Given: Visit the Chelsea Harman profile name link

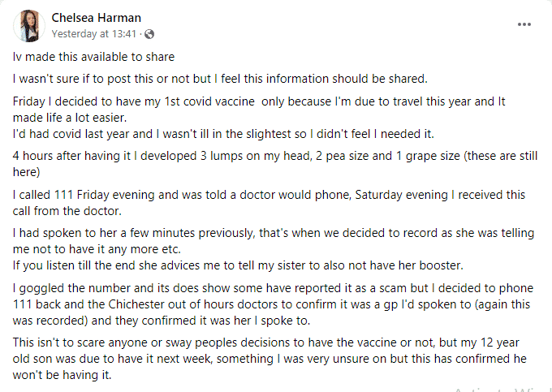Looking at the screenshot, I should [96, 18].
